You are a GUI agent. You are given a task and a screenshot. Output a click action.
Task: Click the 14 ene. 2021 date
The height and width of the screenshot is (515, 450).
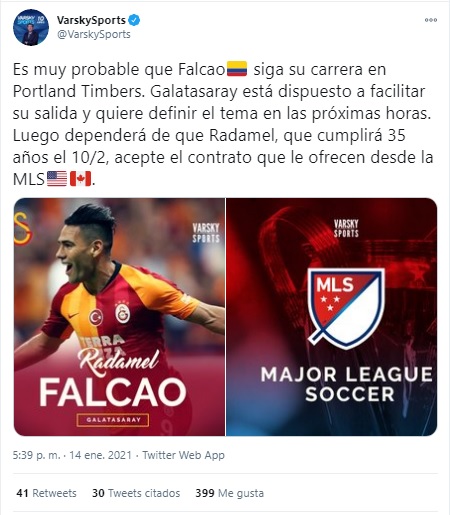pos(100,455)
